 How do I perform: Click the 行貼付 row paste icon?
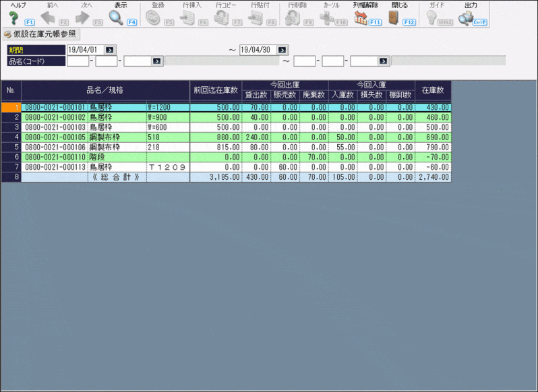(256, 18)
